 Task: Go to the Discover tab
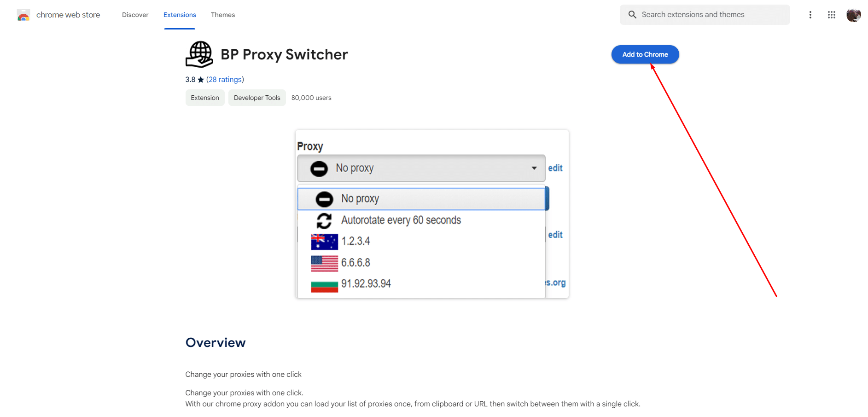pos(135,15)
